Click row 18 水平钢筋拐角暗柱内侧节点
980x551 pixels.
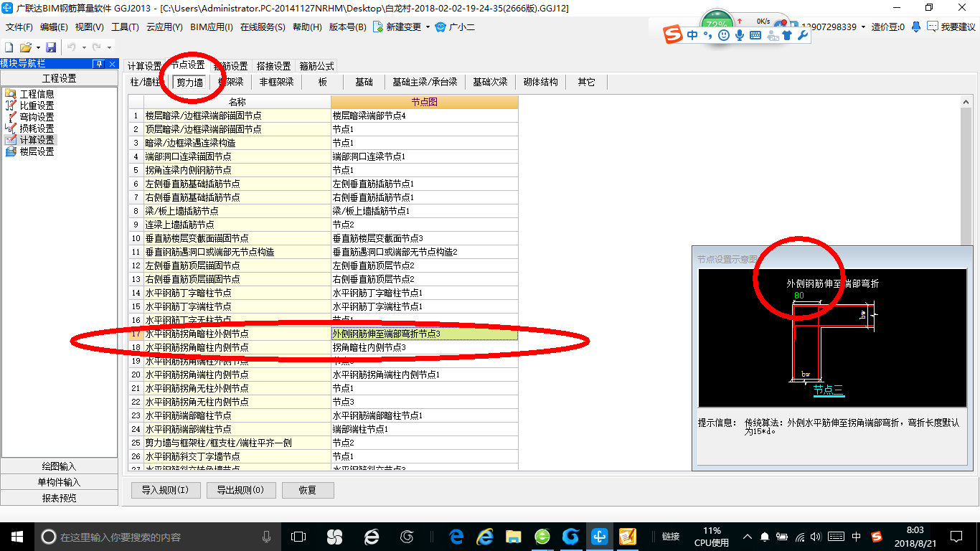[324, 347]
